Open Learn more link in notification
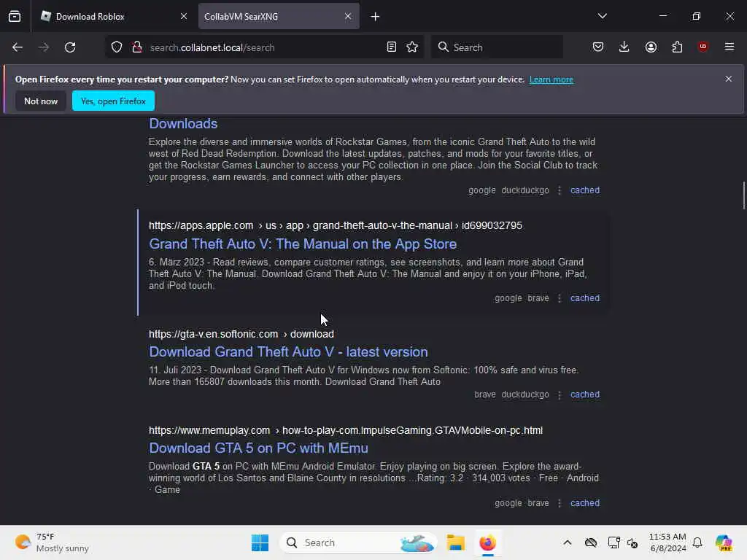 point(551,79)
